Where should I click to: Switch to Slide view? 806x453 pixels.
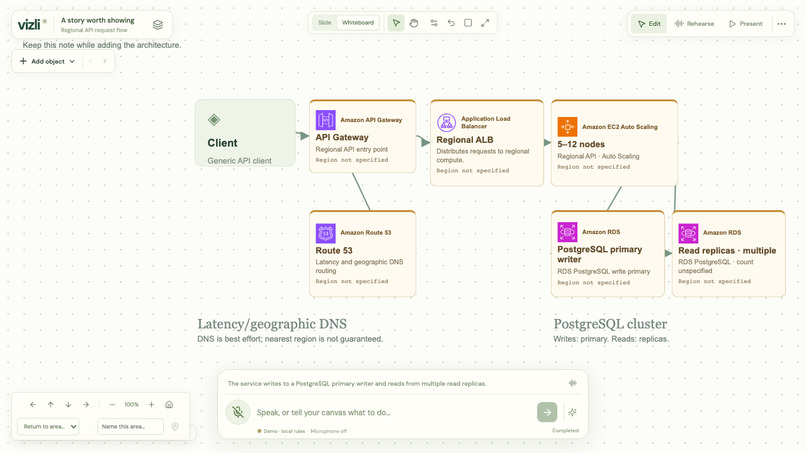(x=324, y=23)
